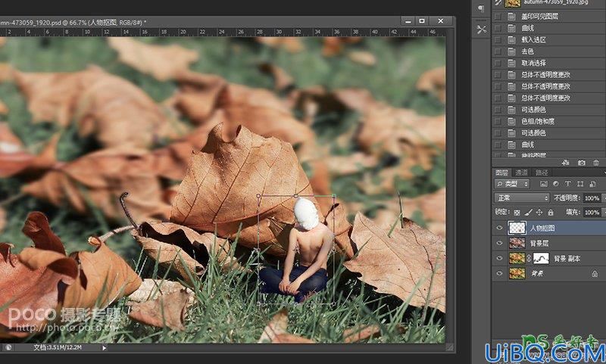The image size is (606, 364).
Task: Click the locked 背景 layer thumbnail
Action: click(x=517, y=273)
